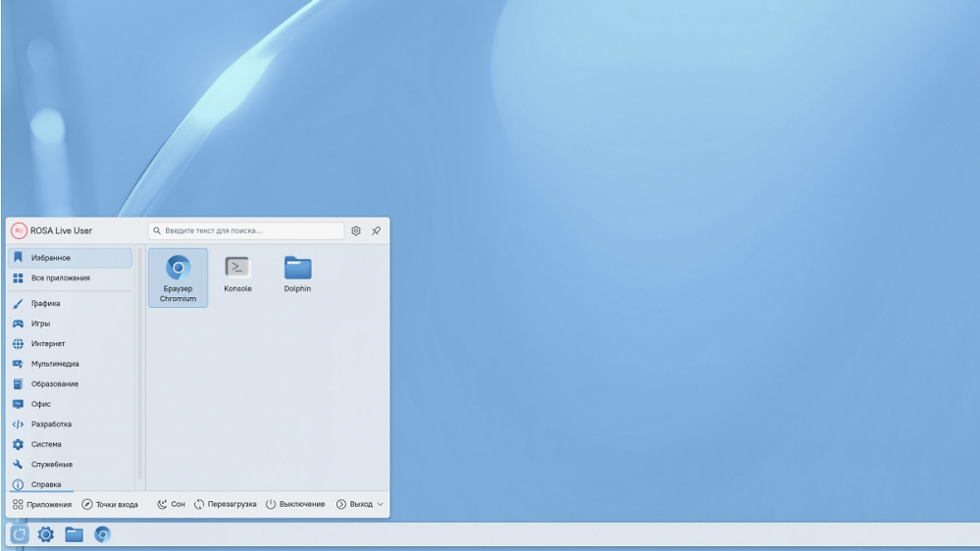Click the ROSA Live User avatar

click(19, 230)
